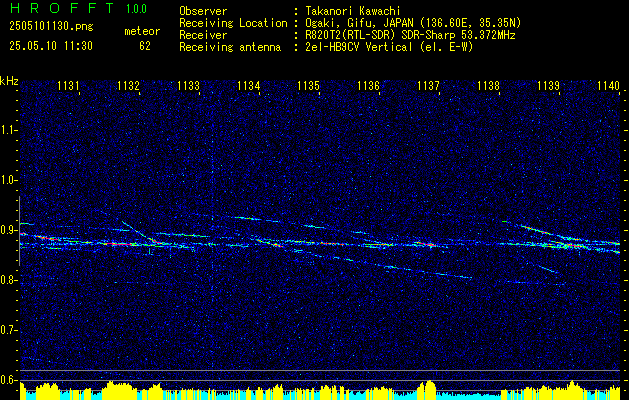
Task: Click the 1138 time marker
Action: coord(489,85)
